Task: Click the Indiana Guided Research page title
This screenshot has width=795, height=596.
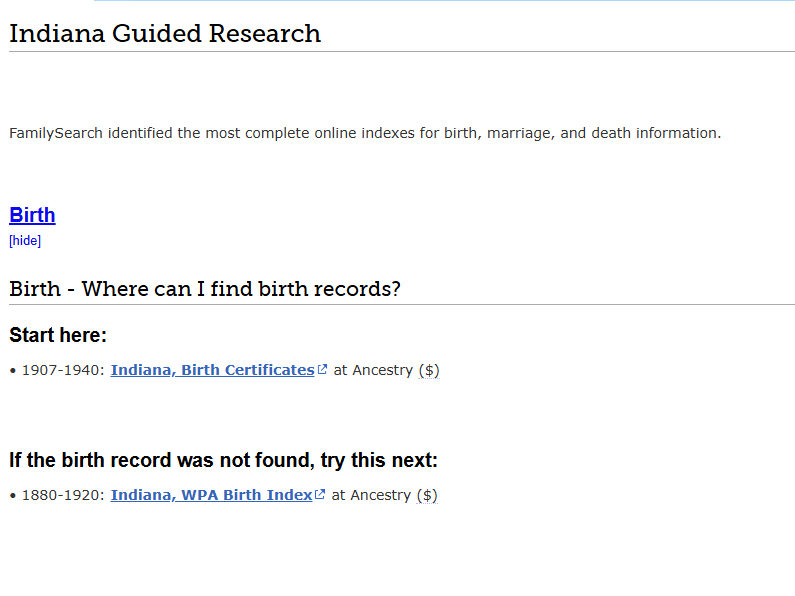Action: tap(165, 34)
